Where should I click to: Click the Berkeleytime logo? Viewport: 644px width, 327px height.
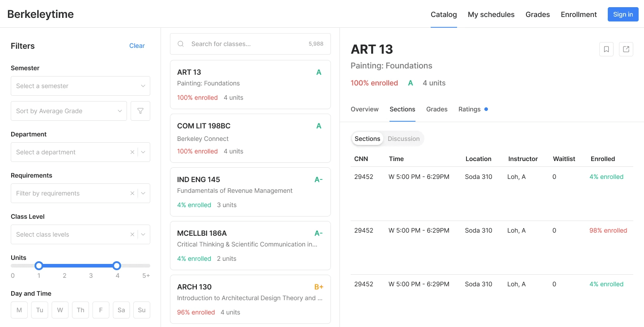pyautogui.click(x=41, y=14)
